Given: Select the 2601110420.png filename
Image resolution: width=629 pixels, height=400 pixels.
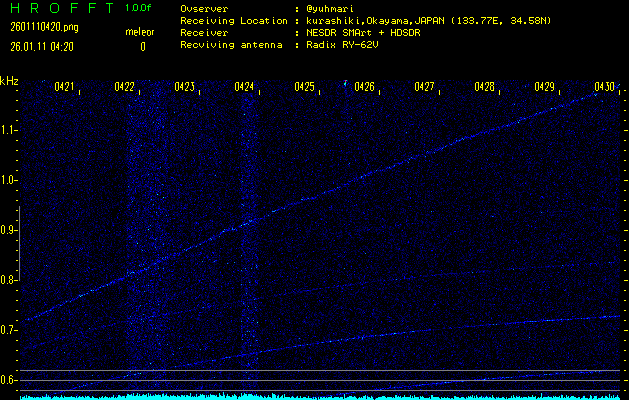Looking at the screenshot, I should coord(37,27).
